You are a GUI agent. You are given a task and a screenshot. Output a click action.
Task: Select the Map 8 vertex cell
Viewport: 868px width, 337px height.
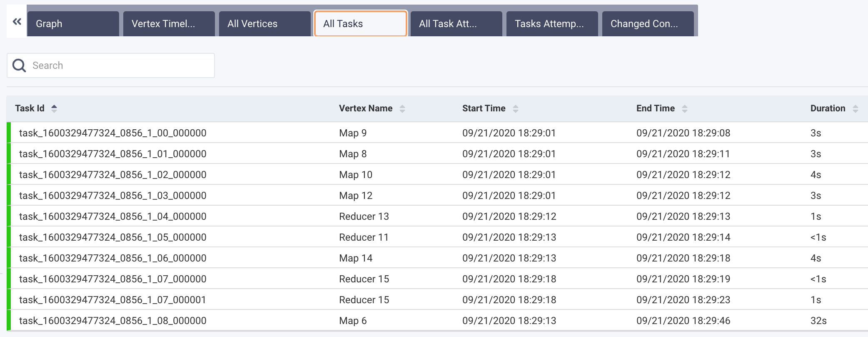[353, 154]
